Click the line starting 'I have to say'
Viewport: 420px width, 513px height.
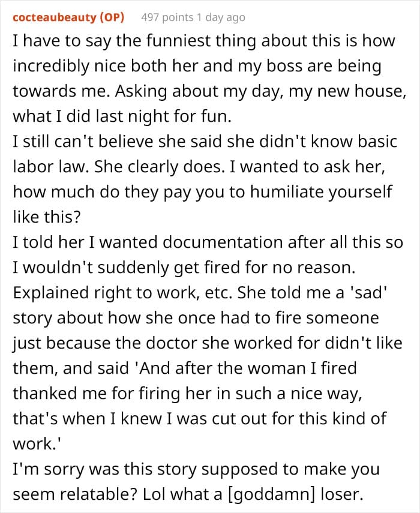click(204, 41)
